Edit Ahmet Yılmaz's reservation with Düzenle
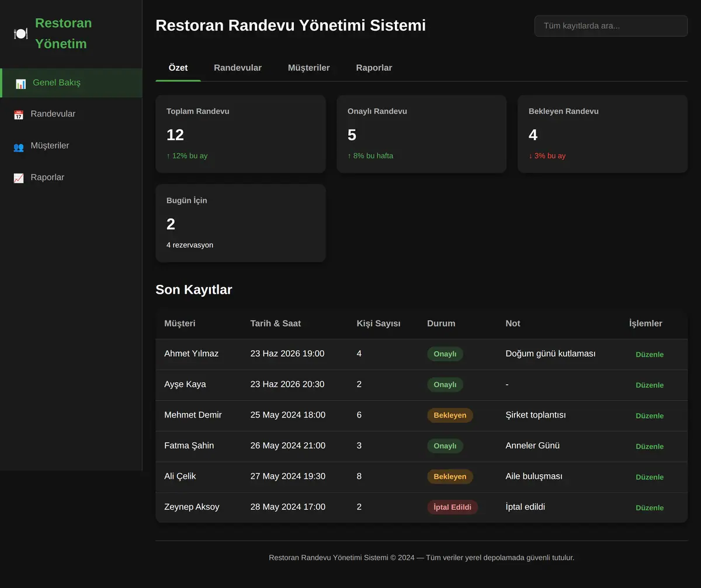Screen dimensions: 701x588 point(650,354)
